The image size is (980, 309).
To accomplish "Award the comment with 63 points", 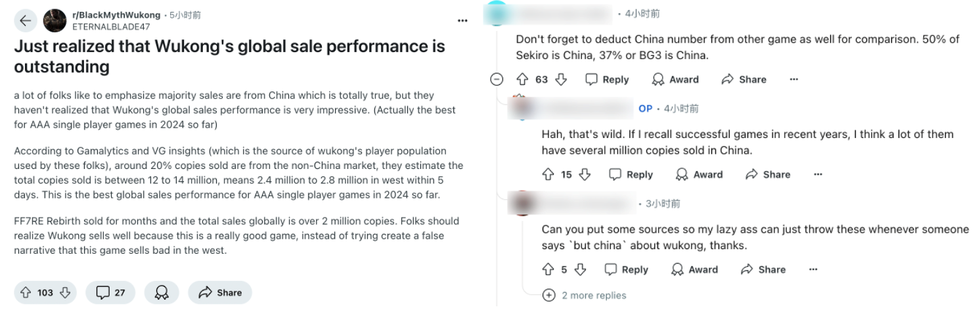I will pos(675,80).
